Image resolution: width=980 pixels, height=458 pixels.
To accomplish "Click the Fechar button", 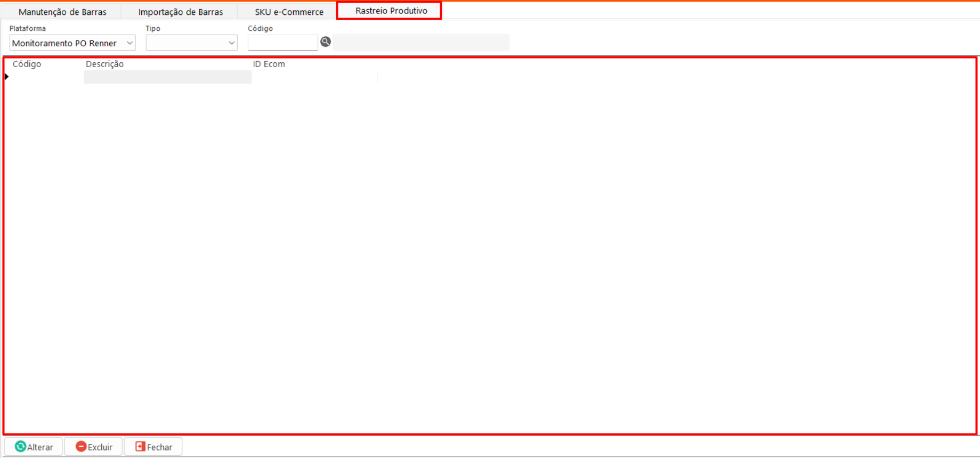I will [153, 446].
